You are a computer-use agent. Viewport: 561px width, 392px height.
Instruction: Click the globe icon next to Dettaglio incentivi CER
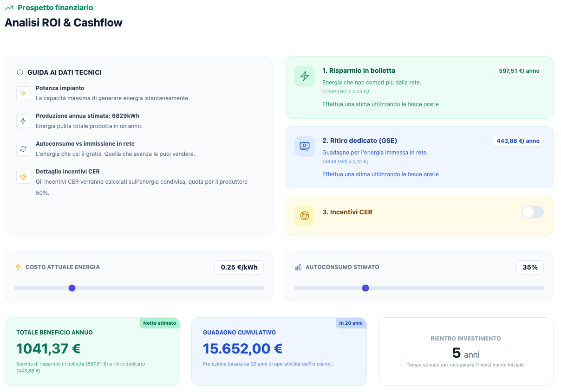click(23, 177)
